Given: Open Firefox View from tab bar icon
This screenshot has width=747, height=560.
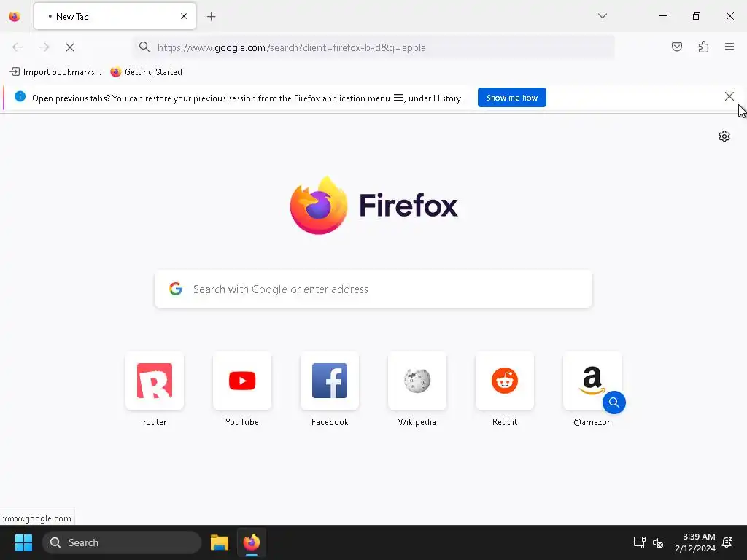Looking at the screenshot, I should pos(15,17).
